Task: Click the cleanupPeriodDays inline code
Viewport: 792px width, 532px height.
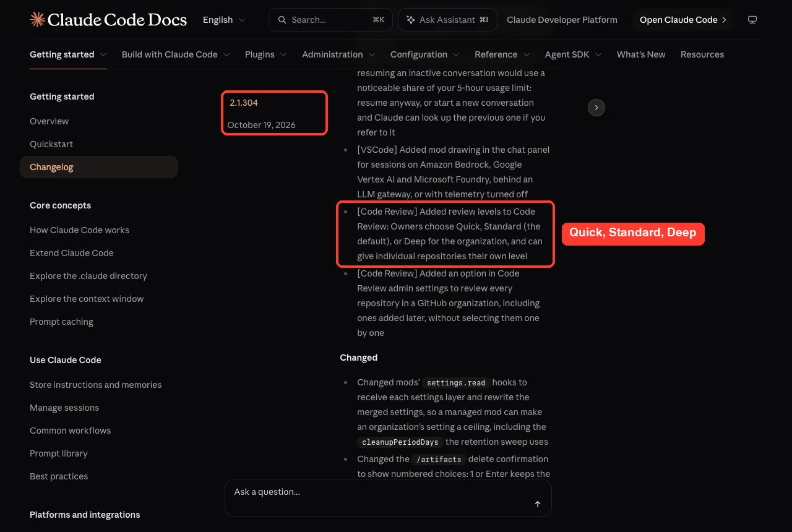Action: coord(400,442)
